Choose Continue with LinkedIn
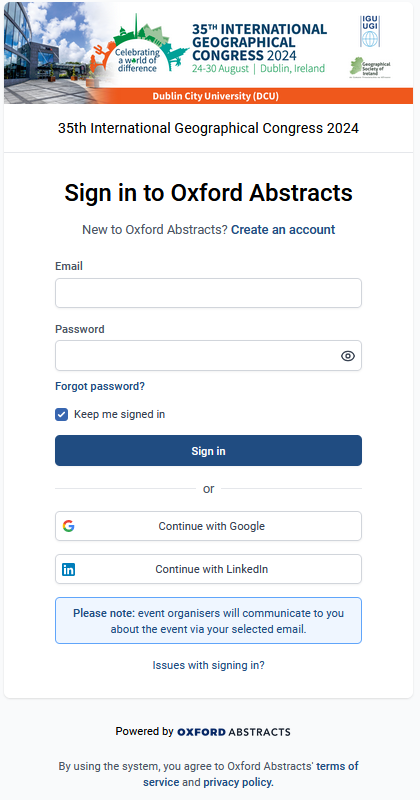Image resolution: width=420 pixels, height=800 pixels. tap(208, 569)
